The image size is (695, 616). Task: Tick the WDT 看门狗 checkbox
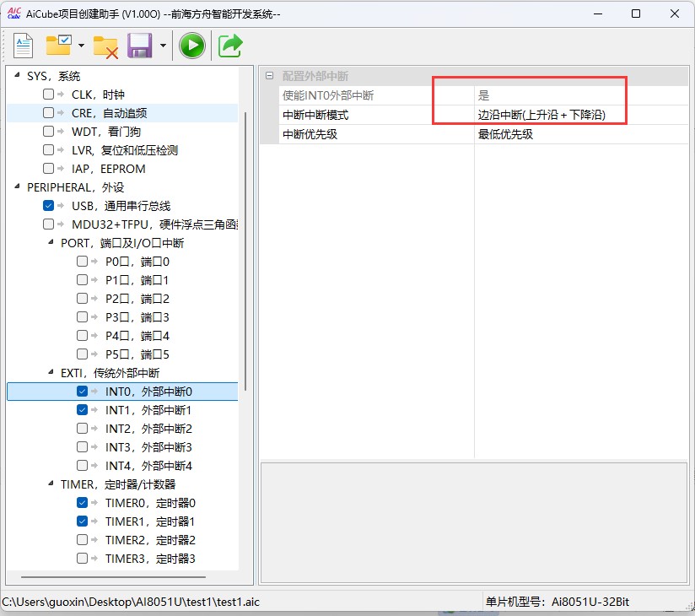click(x=48, y=132)
